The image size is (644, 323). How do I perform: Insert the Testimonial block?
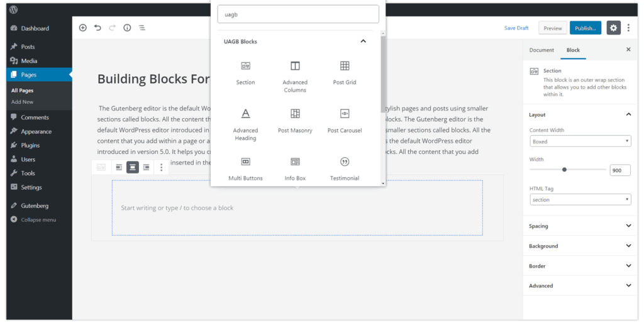click(345, 168)
